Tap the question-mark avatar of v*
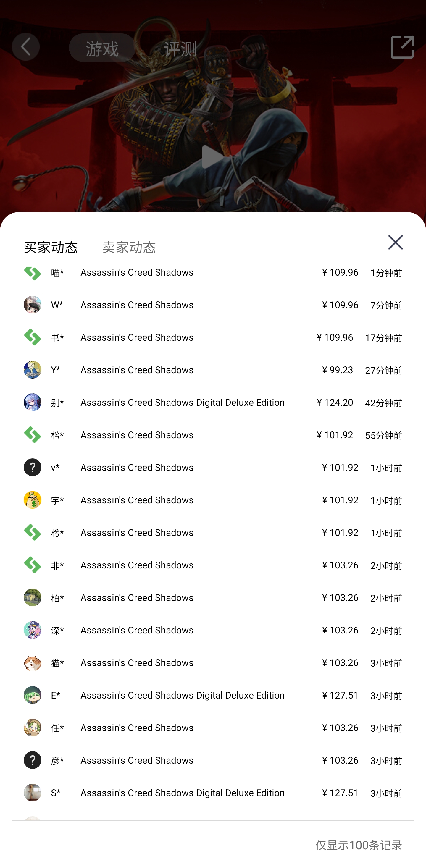The image size is (426, 868). click(32, 467)
